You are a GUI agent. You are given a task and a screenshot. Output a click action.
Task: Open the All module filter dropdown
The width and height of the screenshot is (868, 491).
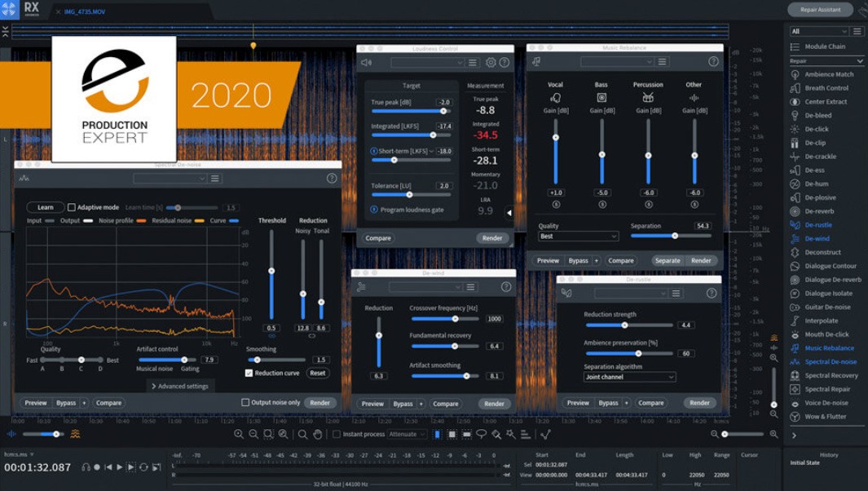(x=818, y=32)
